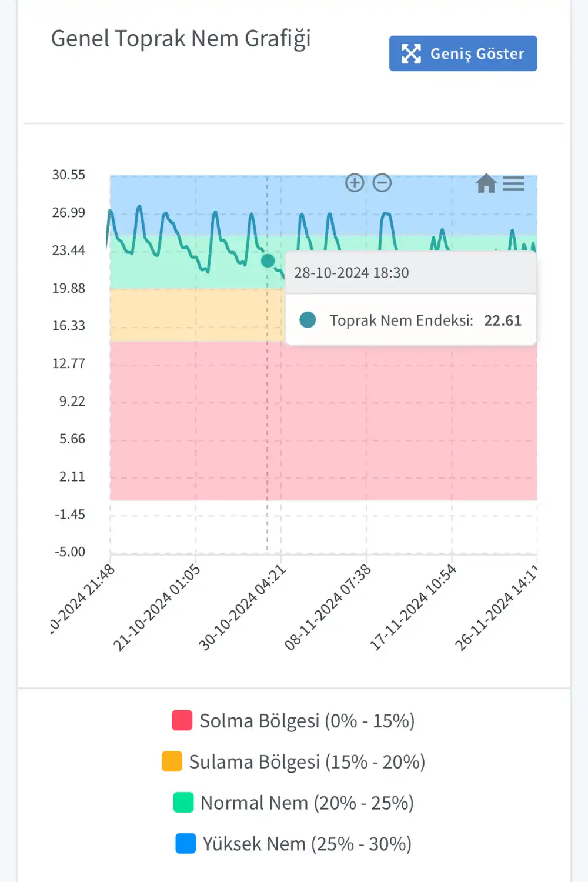The height and width of the screenshot is (882, 588).
Task: Click the green Normal Nem legend swatch
Action: (183, 803)
